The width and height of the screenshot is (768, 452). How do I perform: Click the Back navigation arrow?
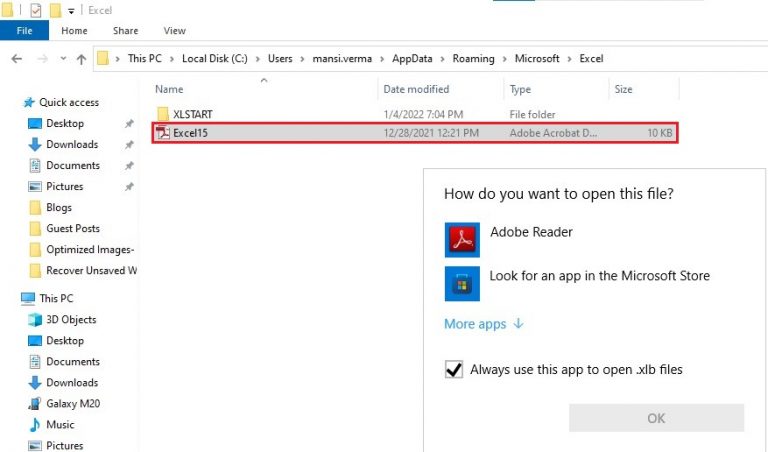coord(16,59)
